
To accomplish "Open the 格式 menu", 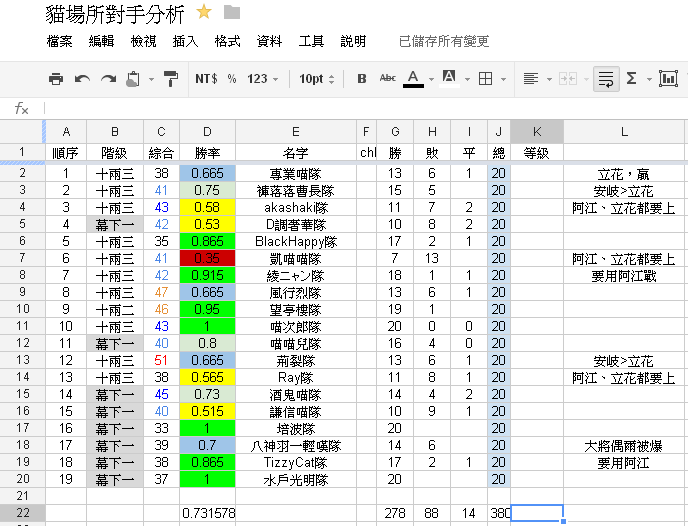I will (x=227, y=42).
